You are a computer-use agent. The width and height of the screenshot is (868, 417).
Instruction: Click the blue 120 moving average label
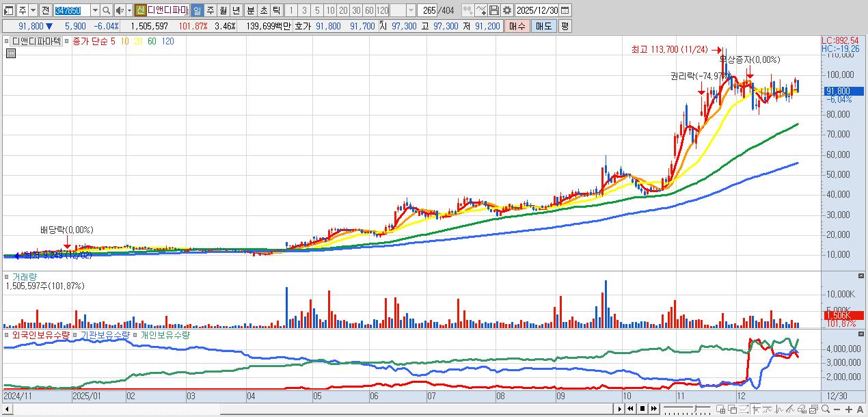pyautogui.click(x=167, y=41)
